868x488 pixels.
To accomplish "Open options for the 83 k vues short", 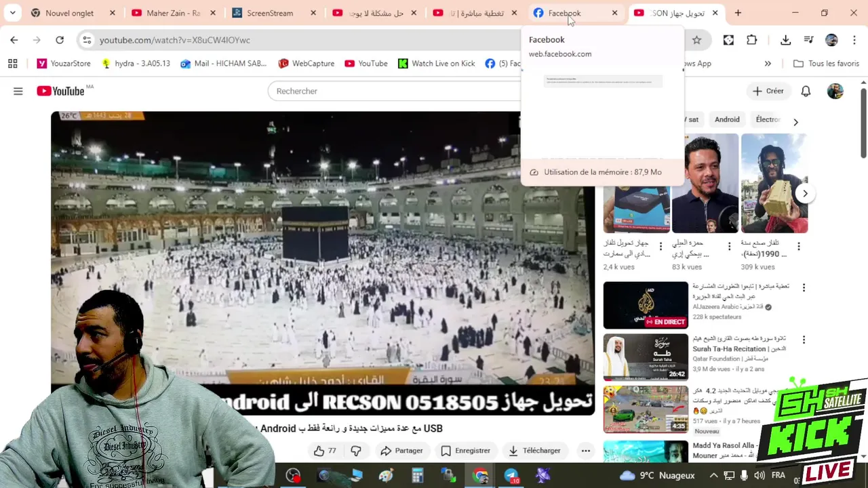I will coord(730,246).
